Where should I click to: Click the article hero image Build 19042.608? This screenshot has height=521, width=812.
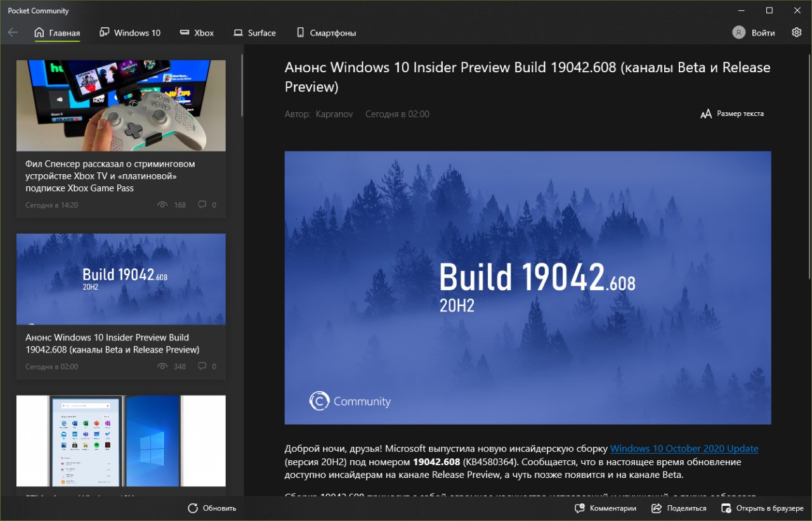[x=528, y=288]
